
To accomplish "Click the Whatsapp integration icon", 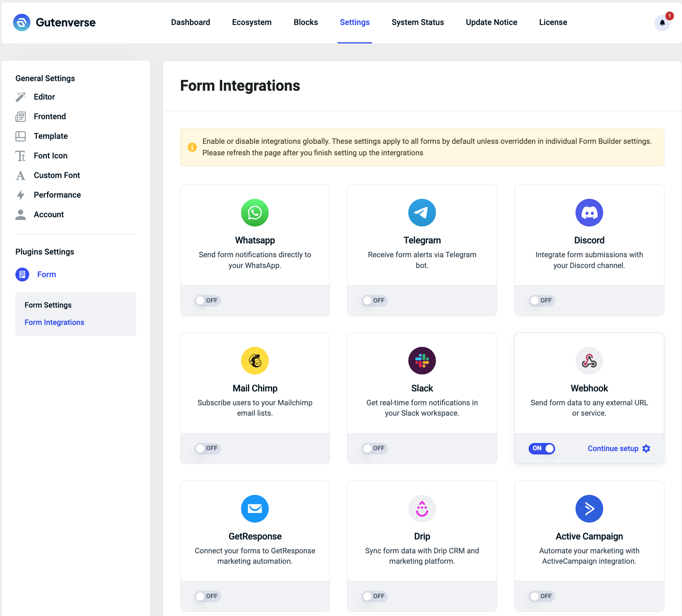I will [x=255, y=213].
